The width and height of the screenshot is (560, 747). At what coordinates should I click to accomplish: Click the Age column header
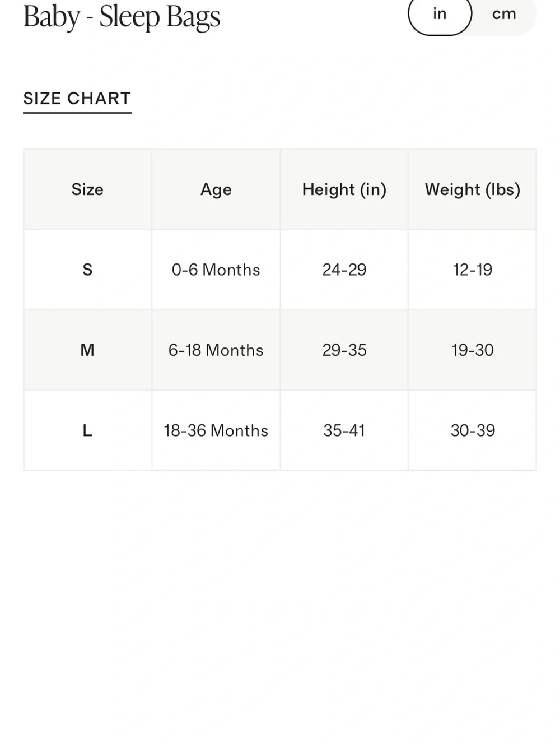[x=216, y=189]
